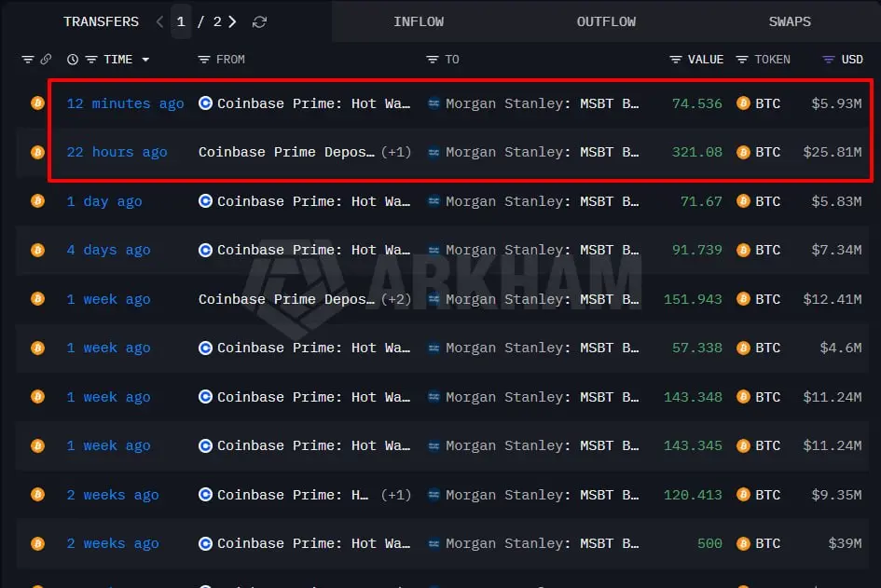Open the VALUE column filter
Image resolution: width=881 pixels, height=588 pixels.
676,60
